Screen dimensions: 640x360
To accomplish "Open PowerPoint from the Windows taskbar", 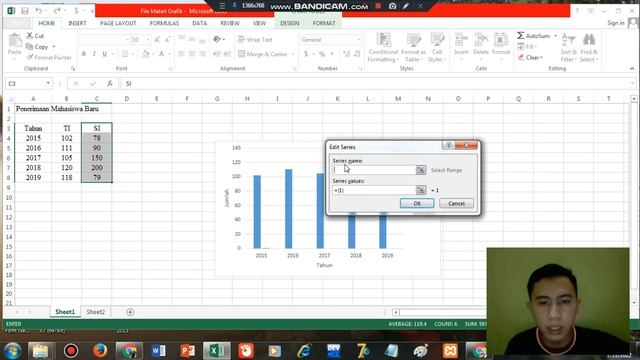I will [187, 351].
